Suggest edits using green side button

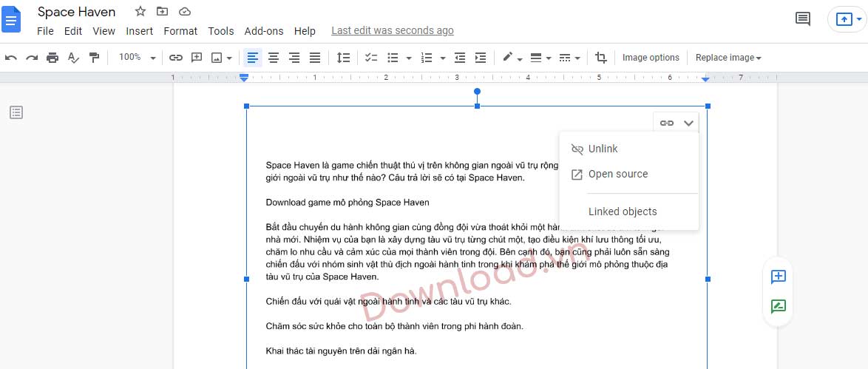click(779, 306)
